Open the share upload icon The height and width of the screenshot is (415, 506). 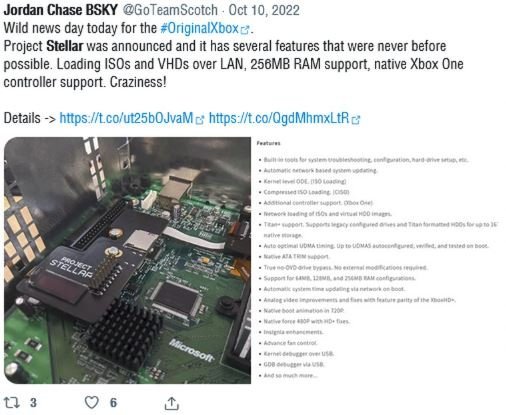tap(172, 403)
